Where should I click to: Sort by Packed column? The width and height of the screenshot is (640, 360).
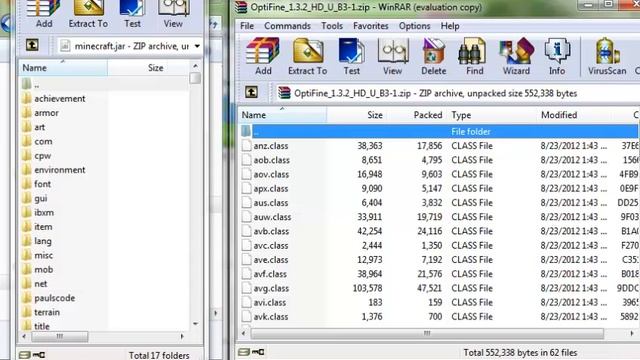416,115
